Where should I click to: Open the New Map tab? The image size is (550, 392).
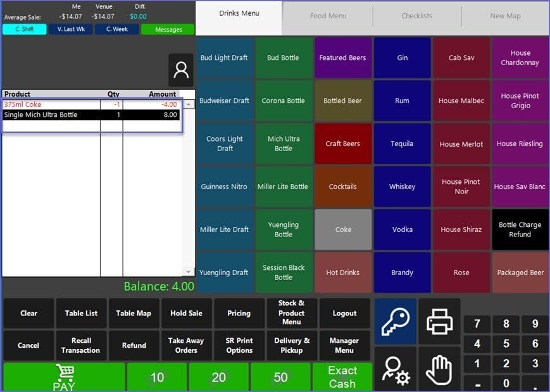pyautogui.click(x=505, y=16)
